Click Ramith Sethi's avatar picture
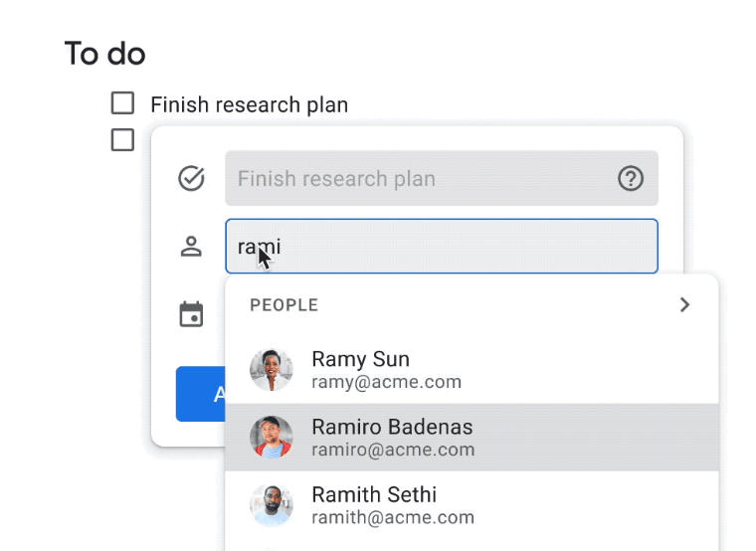The height and width of the screenshot is (551, 756). 272,505
